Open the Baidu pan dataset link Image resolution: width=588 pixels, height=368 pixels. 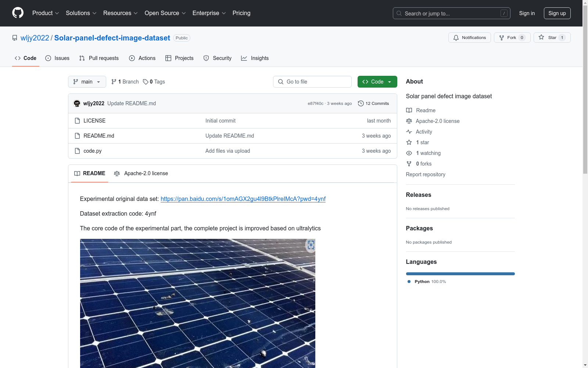point(243,199)
